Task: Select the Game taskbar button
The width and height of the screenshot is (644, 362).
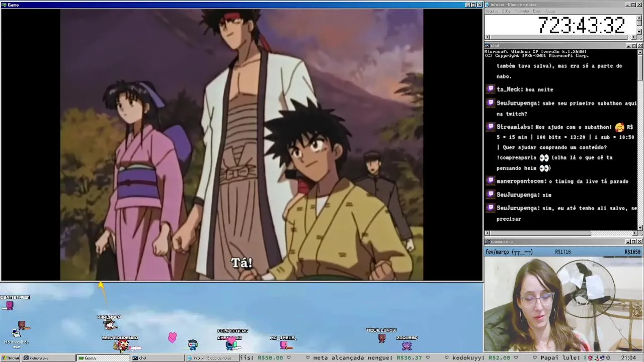Action: pos(103,358)
